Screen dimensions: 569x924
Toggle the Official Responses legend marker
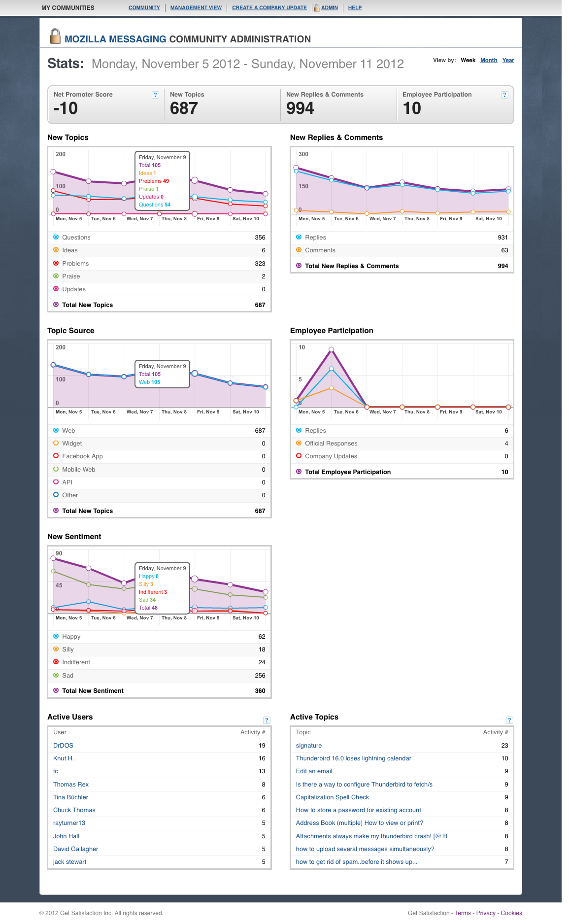click(299, 443)
